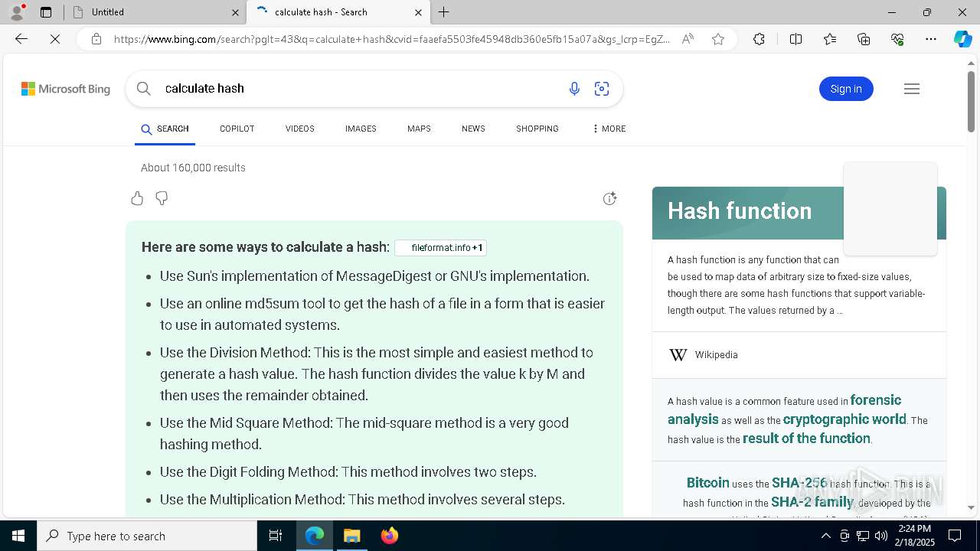Switch to VIDEOS tab
The image size is (980, 551).
pyautogui.click(x=300, y=129)
